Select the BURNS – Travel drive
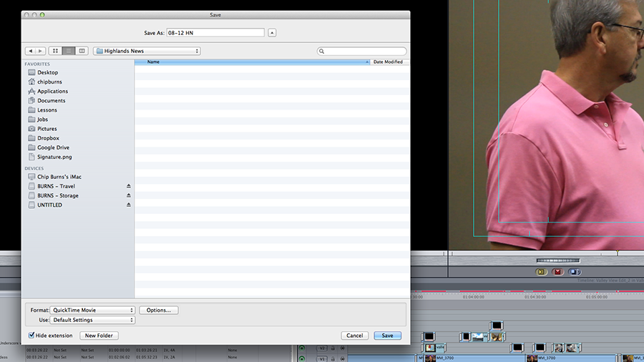Screen dimensions: 644x362 (56, 186)
